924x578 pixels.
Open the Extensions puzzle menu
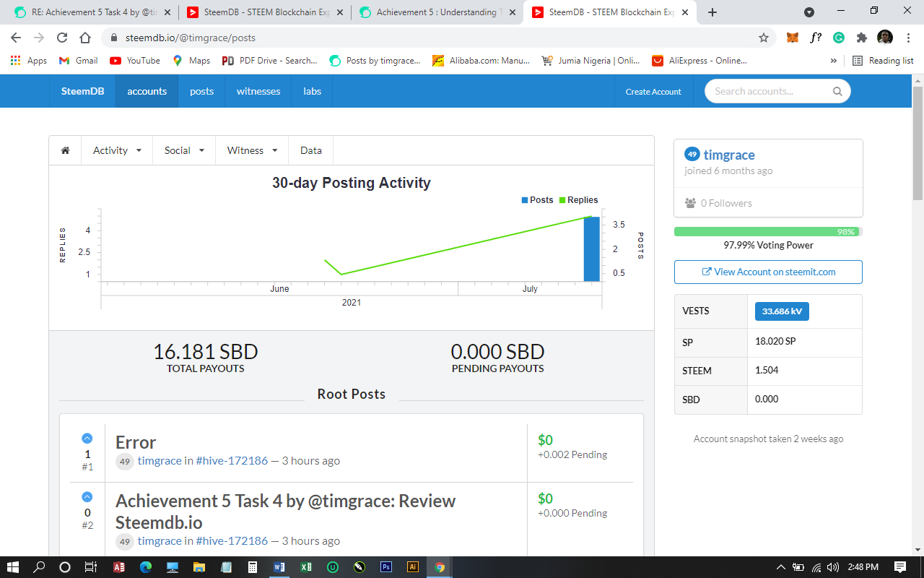(862, 38)
